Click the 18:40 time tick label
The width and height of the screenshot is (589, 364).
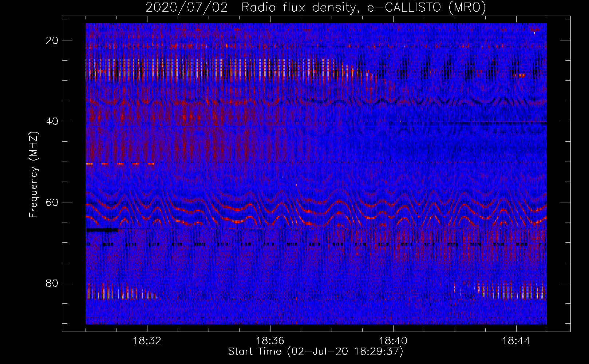(x=393, y=341)
